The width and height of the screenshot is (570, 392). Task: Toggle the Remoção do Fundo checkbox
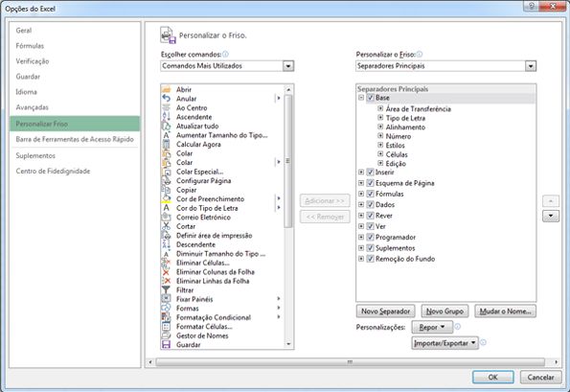[370, 259]
